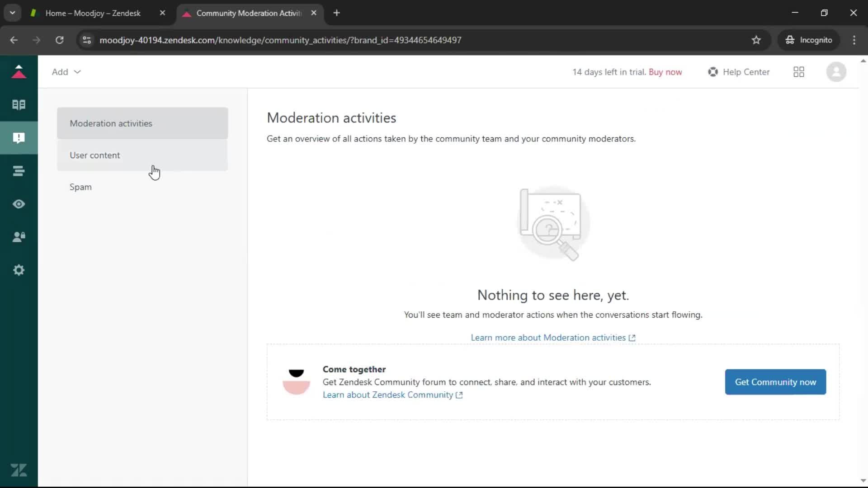868x488 pixels.
Task: Switch to the Community Moderation Activities tab
Action: click(249, 13)
